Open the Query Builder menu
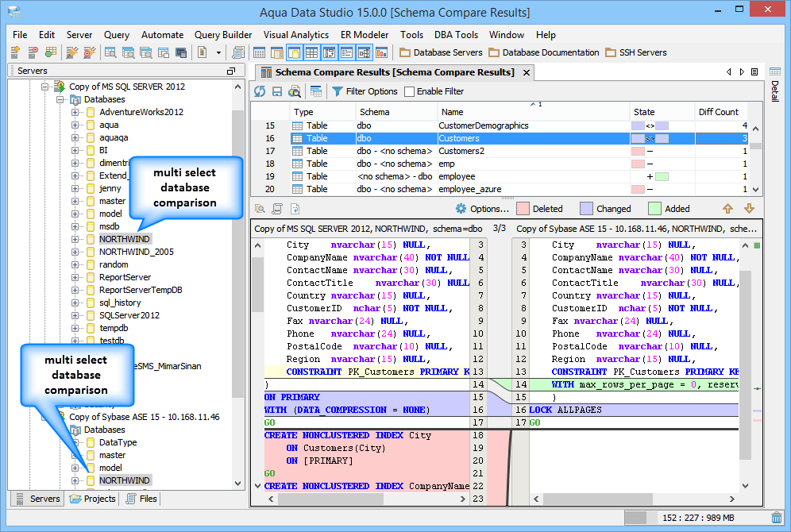The height and width of the screenshot is (532, 791). pyautogui.click(x=223, y=35)
